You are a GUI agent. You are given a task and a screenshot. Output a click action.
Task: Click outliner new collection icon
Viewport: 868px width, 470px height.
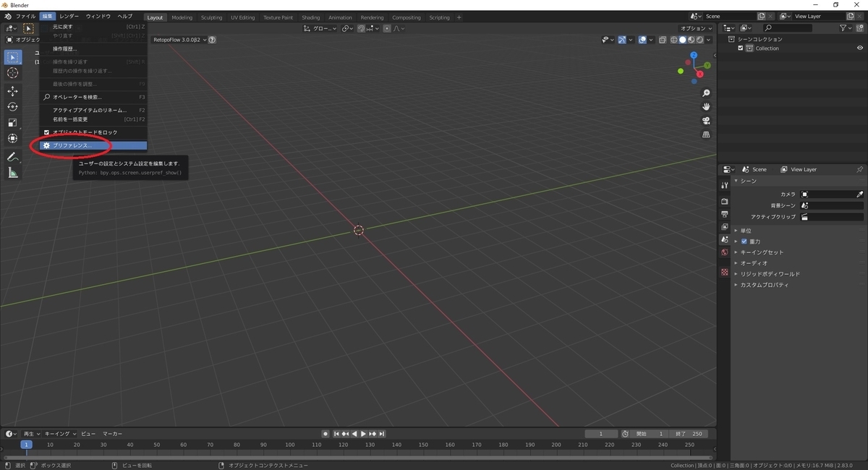click(x=859, y=27)
